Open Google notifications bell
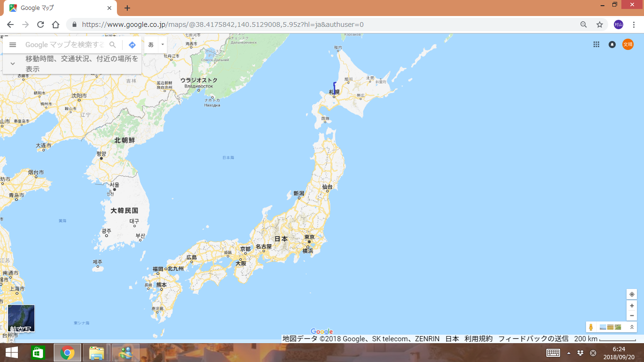 click(612, 44)
